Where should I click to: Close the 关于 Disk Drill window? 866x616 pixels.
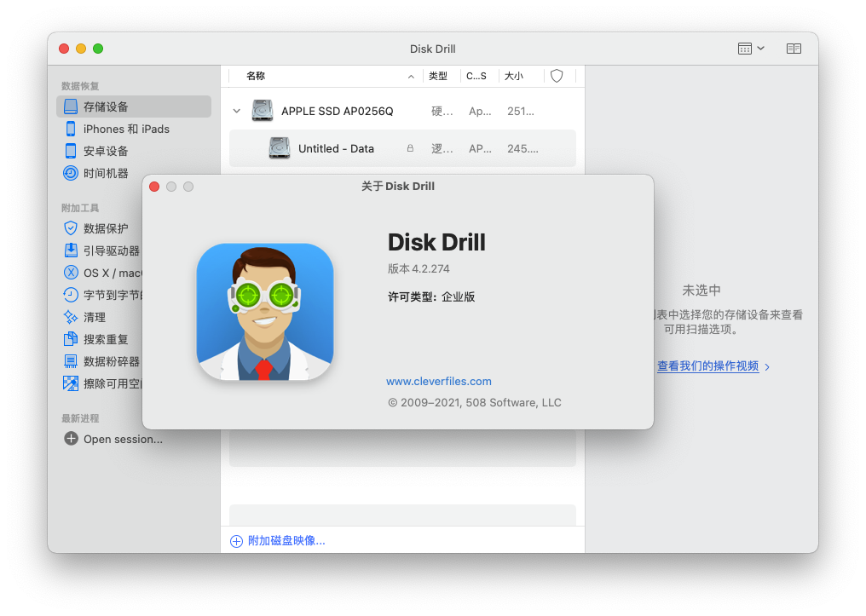coord(154,187)
